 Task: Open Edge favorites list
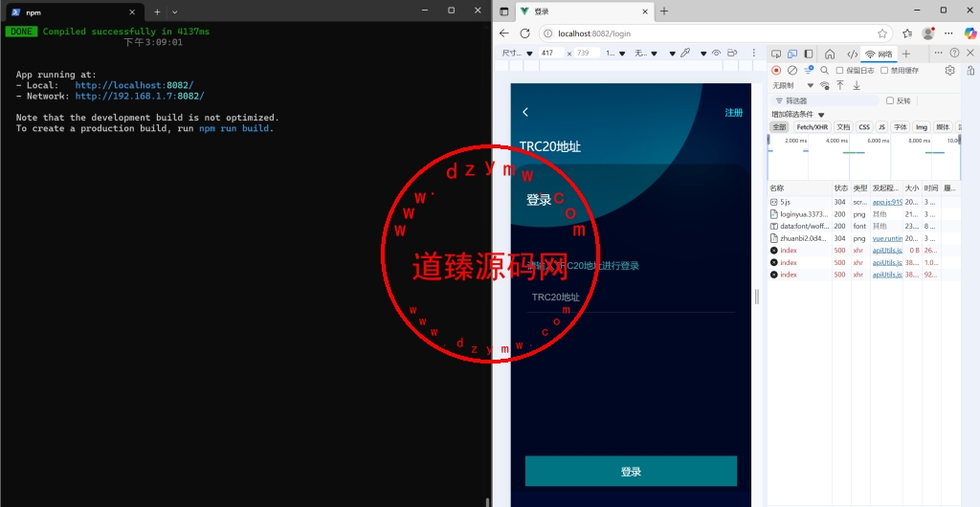coord(907,33)
